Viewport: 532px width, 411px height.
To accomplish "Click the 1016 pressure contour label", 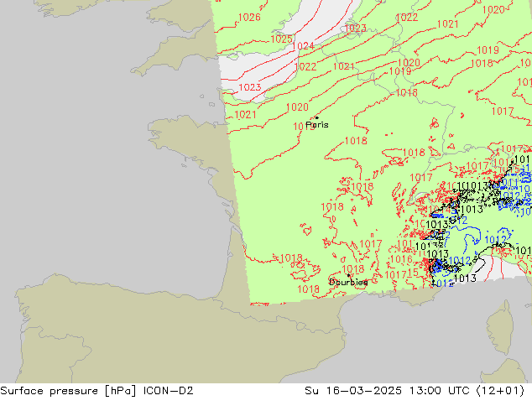I will (x=401, y=260).
